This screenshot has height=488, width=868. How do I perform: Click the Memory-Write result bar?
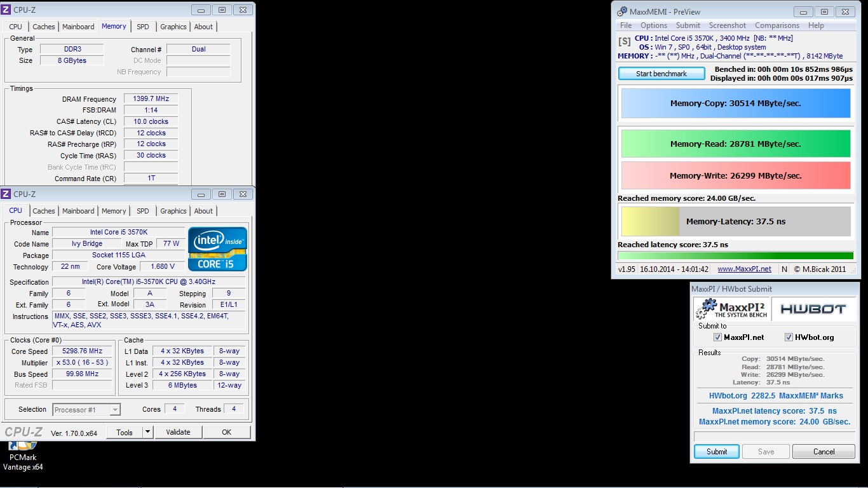[736, 175]
